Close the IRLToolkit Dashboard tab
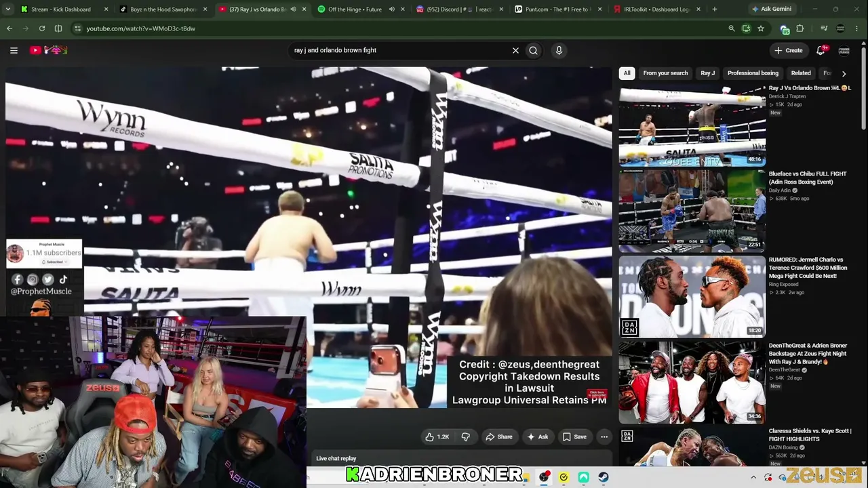Image resolution: width=868 pixels, height=488 pixels. 699,9
